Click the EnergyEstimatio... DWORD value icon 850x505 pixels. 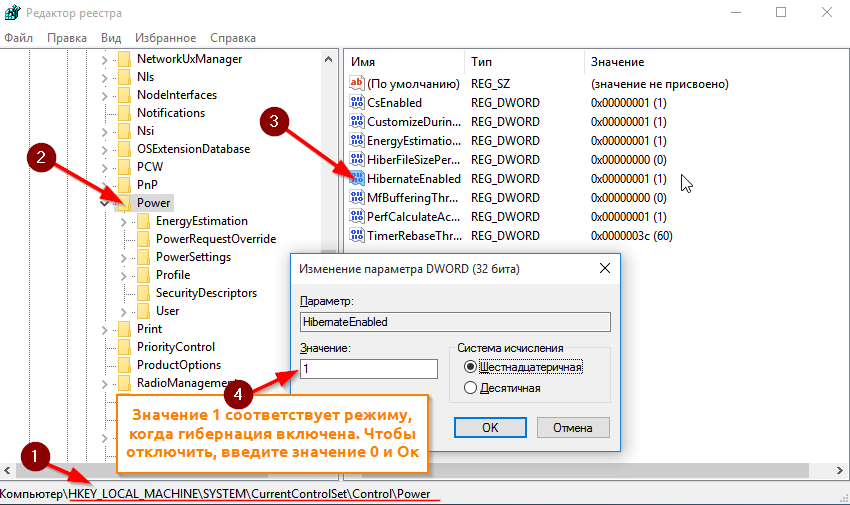coord(357,140)
